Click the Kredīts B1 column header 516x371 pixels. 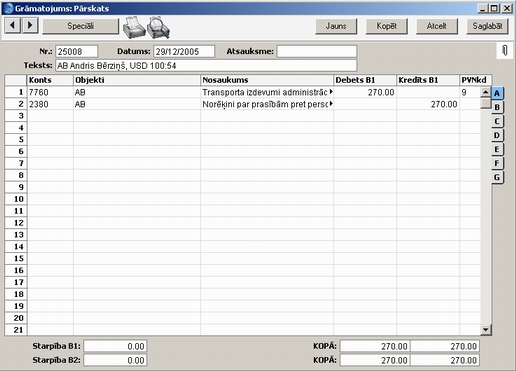tap(428, 80)
